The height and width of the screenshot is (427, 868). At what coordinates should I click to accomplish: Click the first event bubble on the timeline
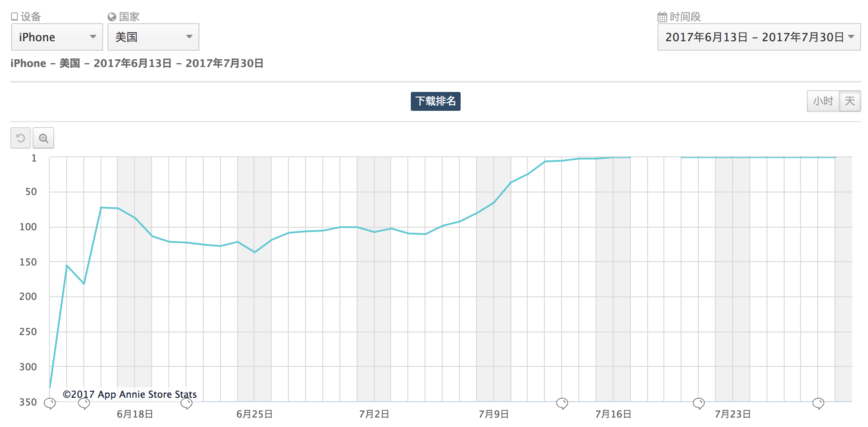[50, 403]
